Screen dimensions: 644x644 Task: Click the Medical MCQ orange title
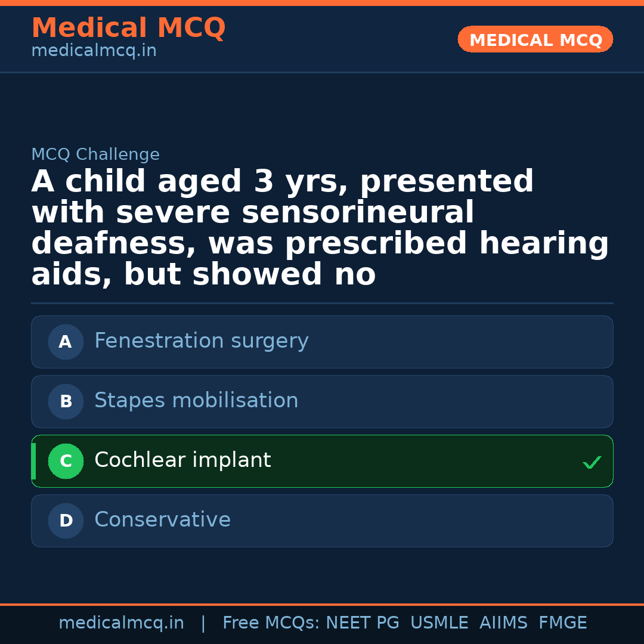(128, 28)
